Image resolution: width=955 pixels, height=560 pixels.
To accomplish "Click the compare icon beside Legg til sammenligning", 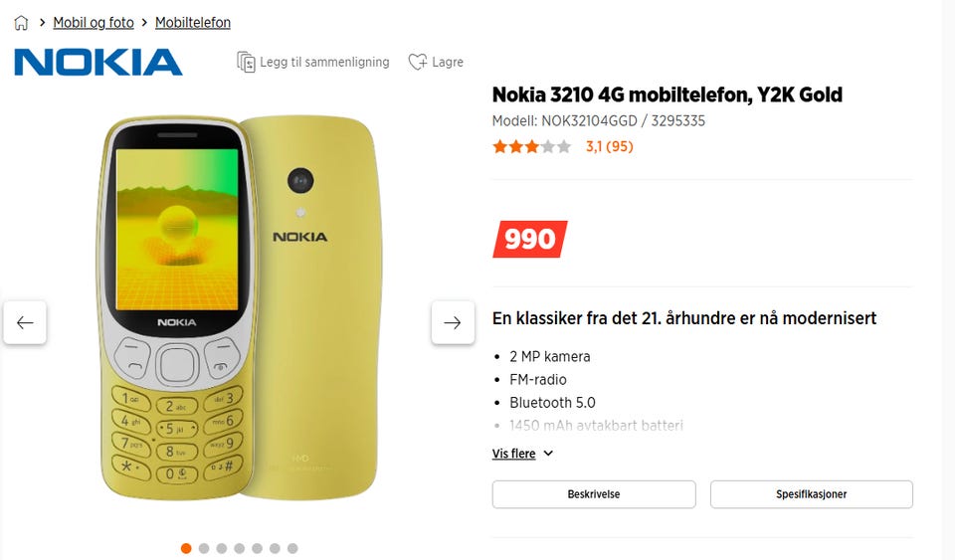I will 246,62.
